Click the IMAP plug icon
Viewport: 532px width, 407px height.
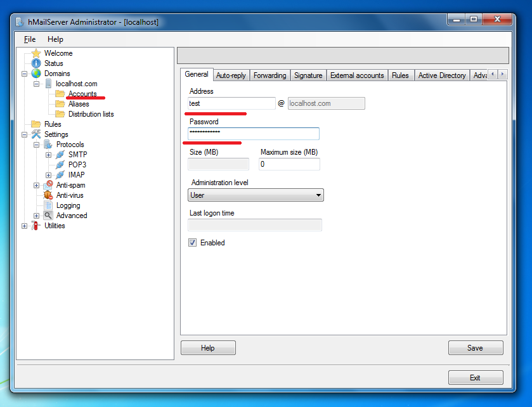coord(60,175)
